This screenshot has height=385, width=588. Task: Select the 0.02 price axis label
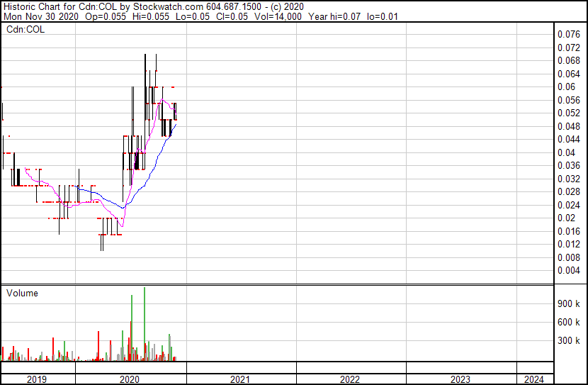(x=567, y=218)
